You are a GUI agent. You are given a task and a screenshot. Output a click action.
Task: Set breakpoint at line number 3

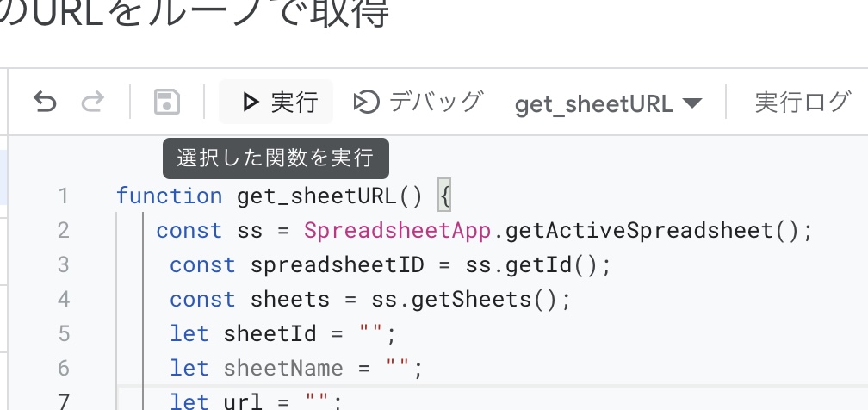coord(62,265)
